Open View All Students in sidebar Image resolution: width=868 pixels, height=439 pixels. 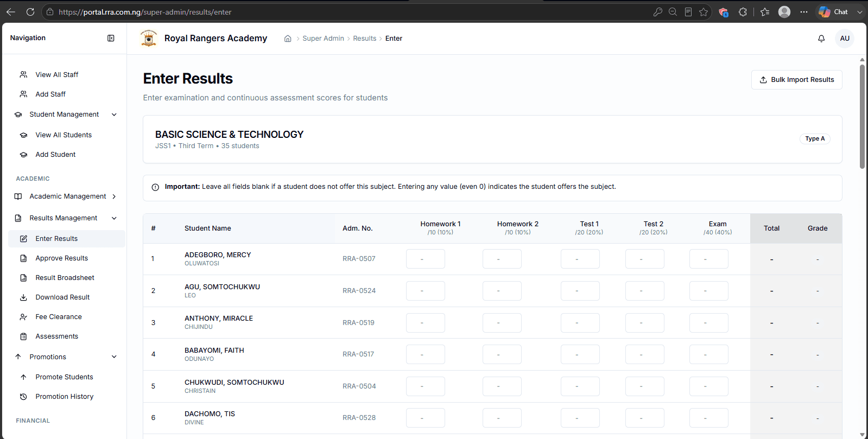pyautogui.click(x=67, y=135)
